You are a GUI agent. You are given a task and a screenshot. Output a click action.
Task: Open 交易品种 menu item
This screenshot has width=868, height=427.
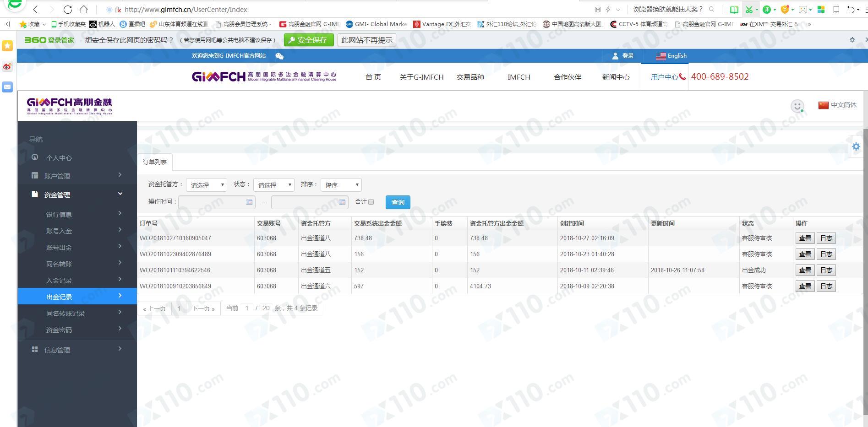470,77
